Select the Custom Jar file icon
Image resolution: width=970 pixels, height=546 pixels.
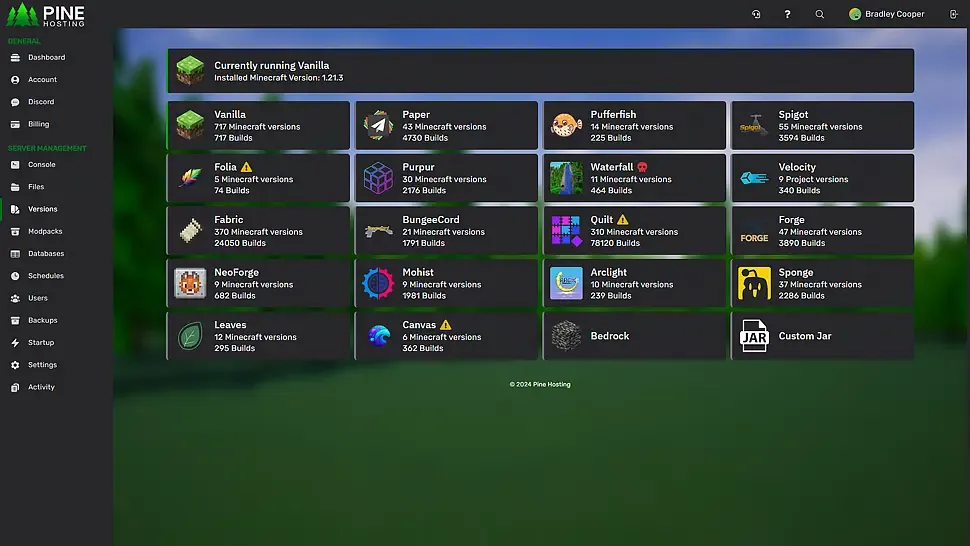click(x=754, y=336)
